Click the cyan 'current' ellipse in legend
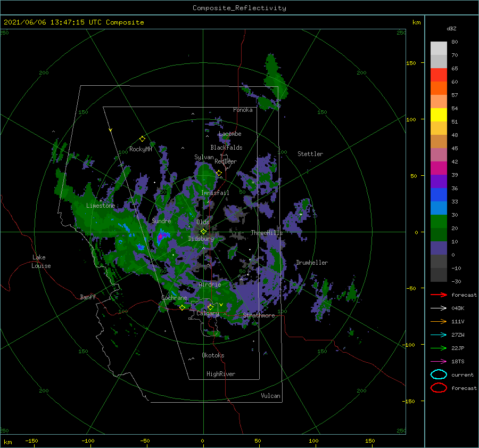The image size is (479, 448). (439, 374)
